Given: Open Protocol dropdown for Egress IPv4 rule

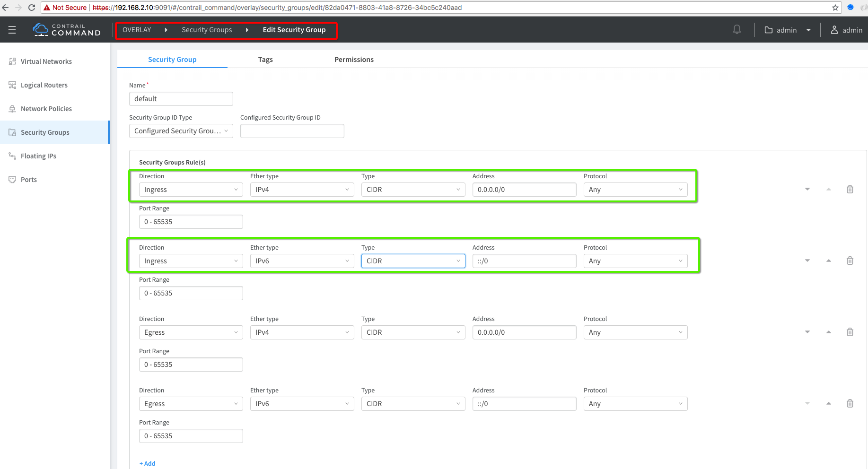Looking at the screenshot, I should [635, 332].
